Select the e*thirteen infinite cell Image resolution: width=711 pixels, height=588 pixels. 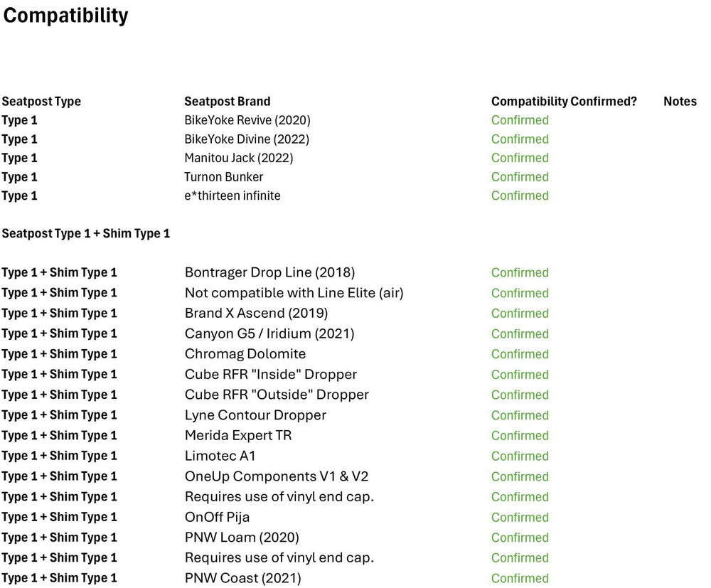click(232, 196)
